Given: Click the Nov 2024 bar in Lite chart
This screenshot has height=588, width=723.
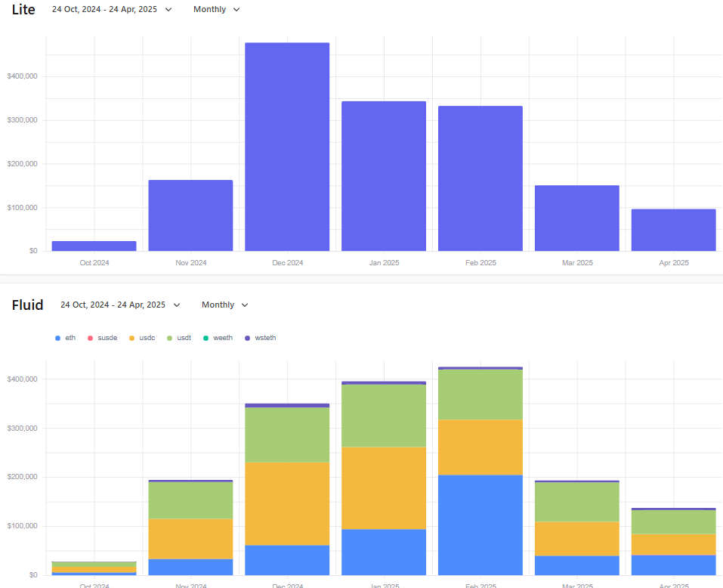Looking at the screenshot, I should coord(190,215).
